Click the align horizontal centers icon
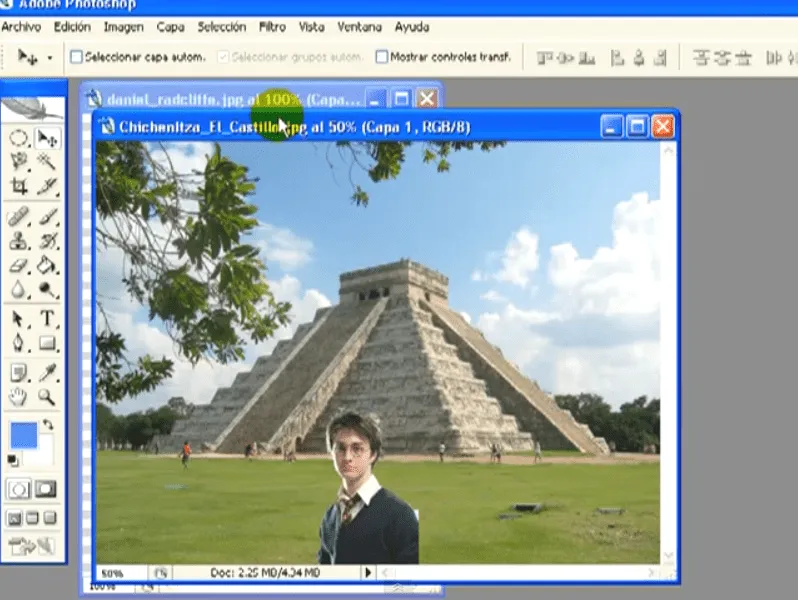The height and width of the screenshot is (600, 798). tap(639, 59)
